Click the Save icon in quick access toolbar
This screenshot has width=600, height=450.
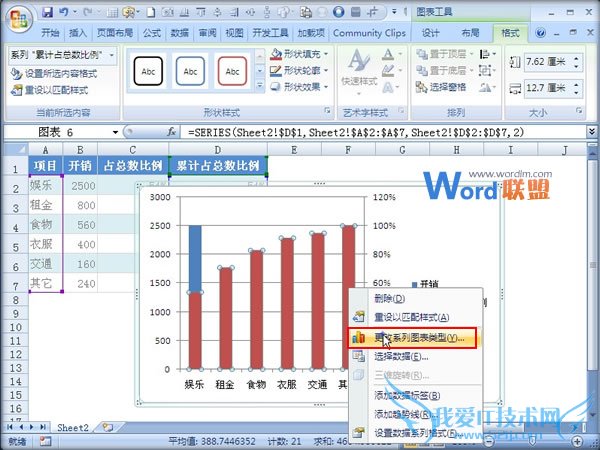47,12
